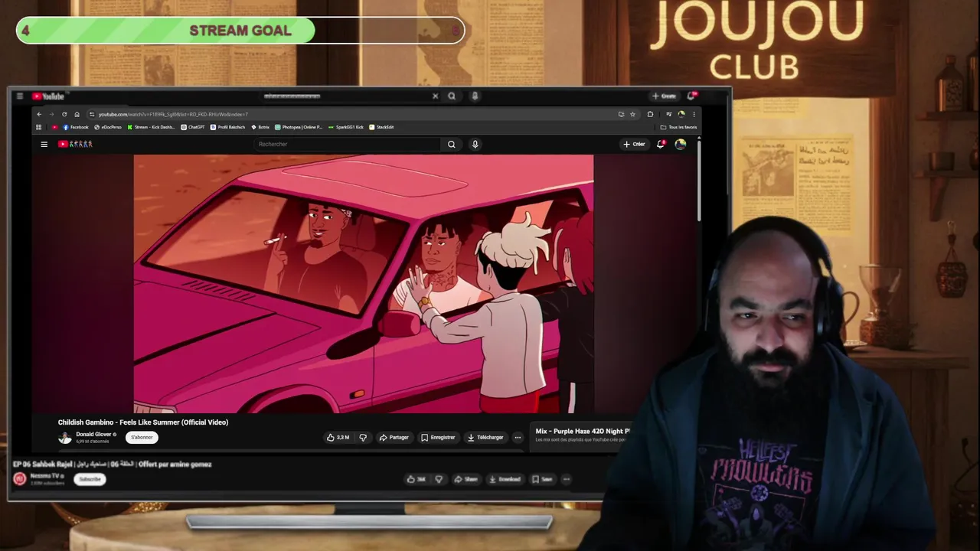Open the browser three-dot menu
Viewport: 980px width, 551px height.
(694, 114)
